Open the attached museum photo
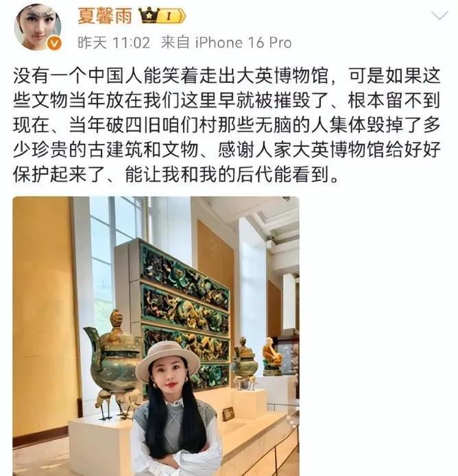The height and width of the screenshot is (476, 458). (x=156, y=336)
